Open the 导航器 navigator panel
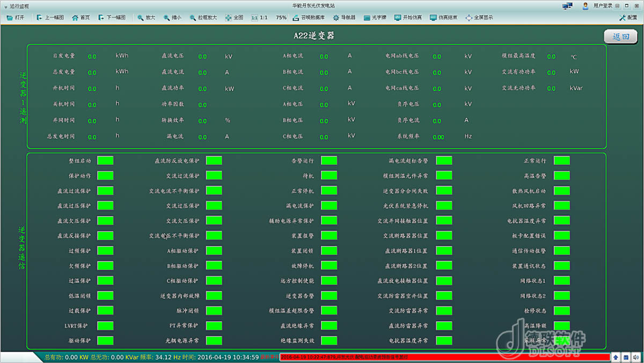 pos(344,17)
